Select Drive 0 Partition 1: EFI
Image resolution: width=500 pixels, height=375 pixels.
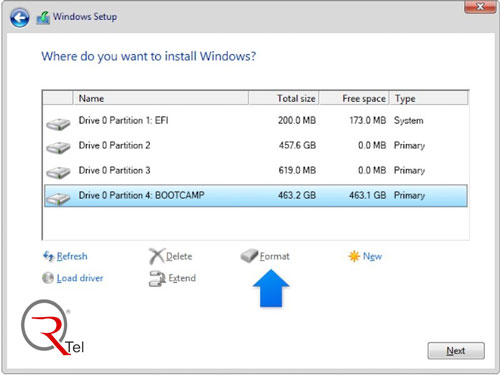click(x=256, y=120)
